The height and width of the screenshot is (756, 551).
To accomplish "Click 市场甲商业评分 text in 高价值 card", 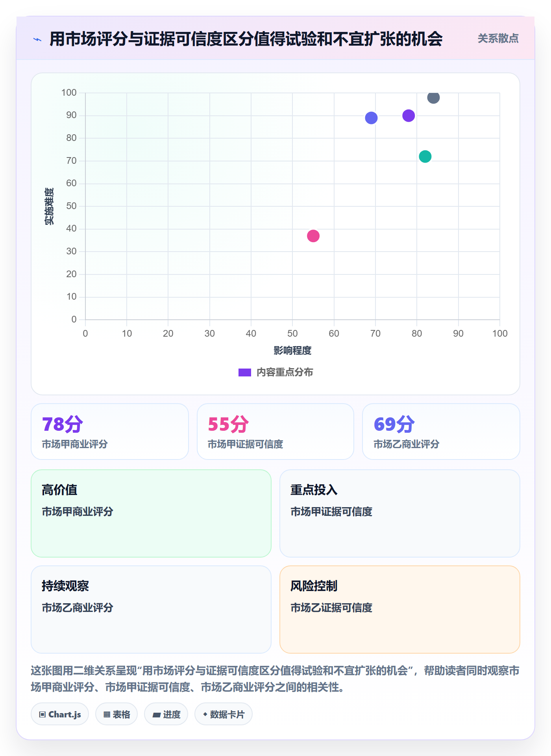I will pyautogui.click(x=78, y=511).
